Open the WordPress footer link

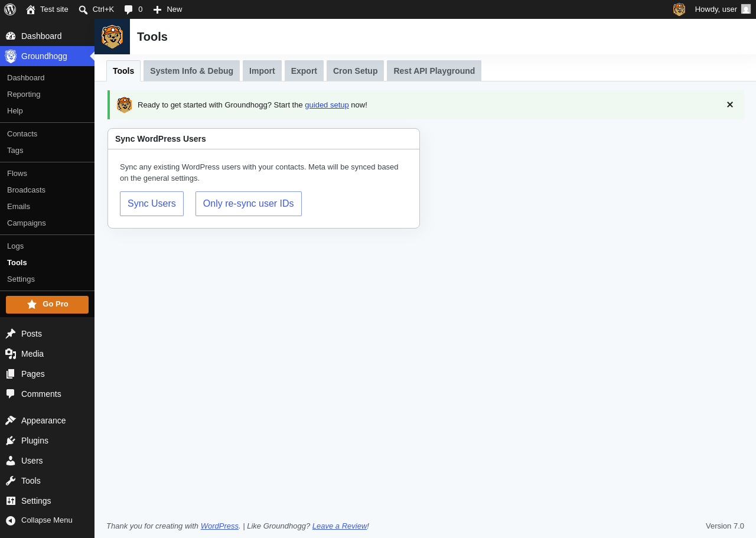[x=220, y=526]
